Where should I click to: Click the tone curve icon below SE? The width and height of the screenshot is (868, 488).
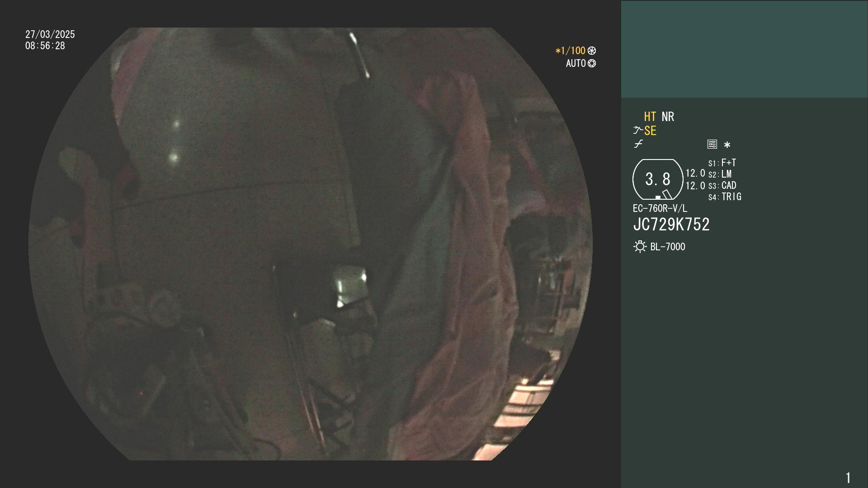click(x=638, y=144)
